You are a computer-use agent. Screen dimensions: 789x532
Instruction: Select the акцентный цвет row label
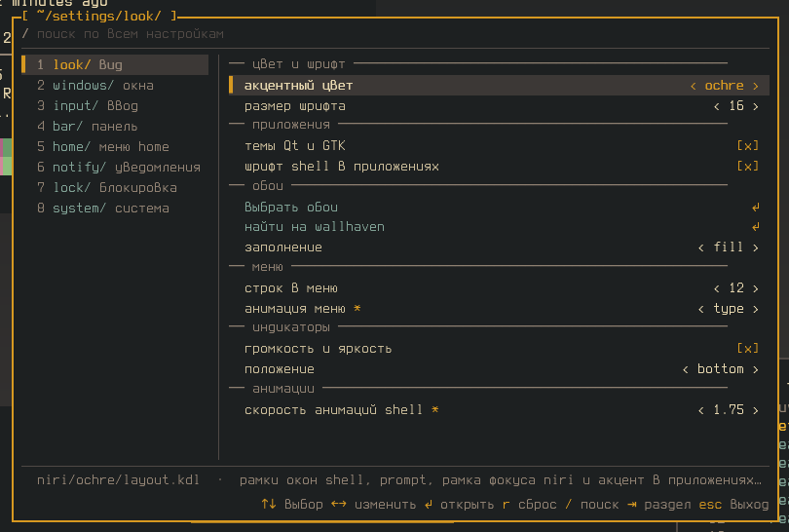pos(298,86)
